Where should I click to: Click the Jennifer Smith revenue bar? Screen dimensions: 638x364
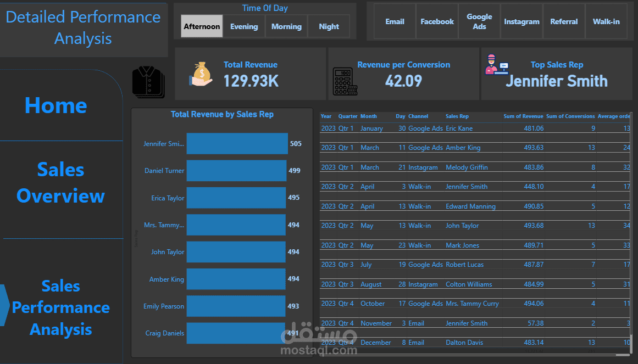click(237, 143)
